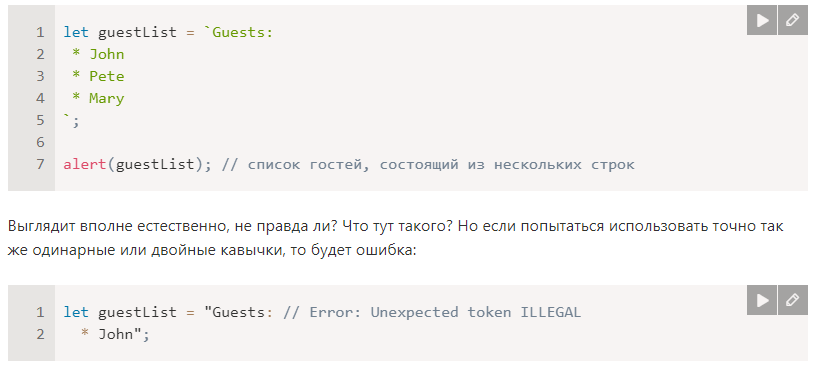Click the "Guests: string in second block
Screen dimensions: 819x369
pyautogui.click(x=238, y=312)
